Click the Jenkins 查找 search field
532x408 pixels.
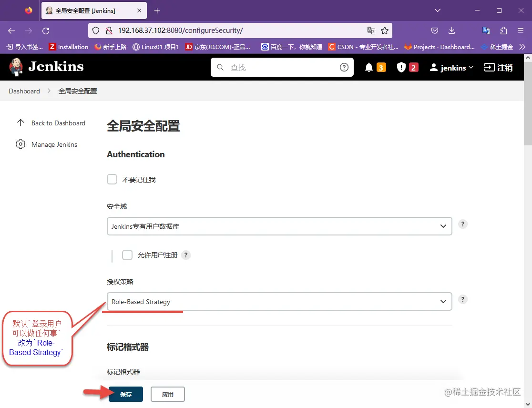click(x=282, y=67)
